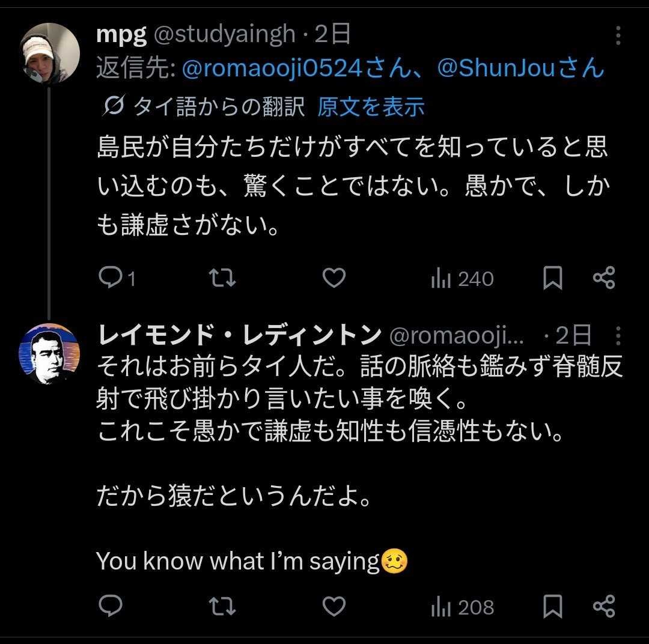Open more options for レイモンド・レディントン's tweet
The width and height of the screenshot is (649, 644).
click(618, 336)
